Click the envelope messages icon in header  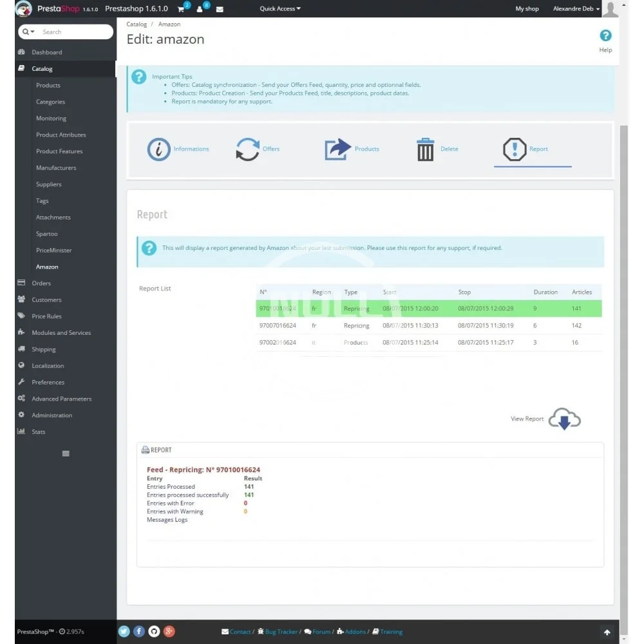pyautogui.click(x=220, y=9)
